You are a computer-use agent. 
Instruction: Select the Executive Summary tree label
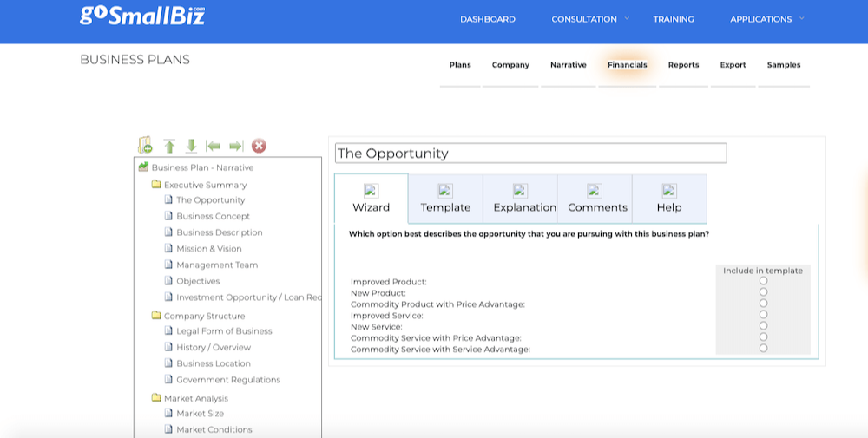(x=206, y=186)
